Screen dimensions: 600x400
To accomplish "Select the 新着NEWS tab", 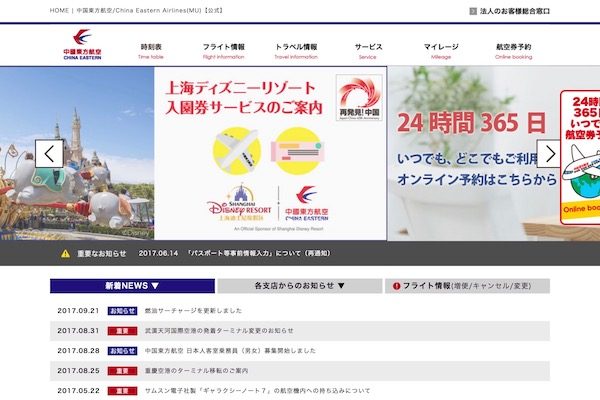I will [132, 286].
